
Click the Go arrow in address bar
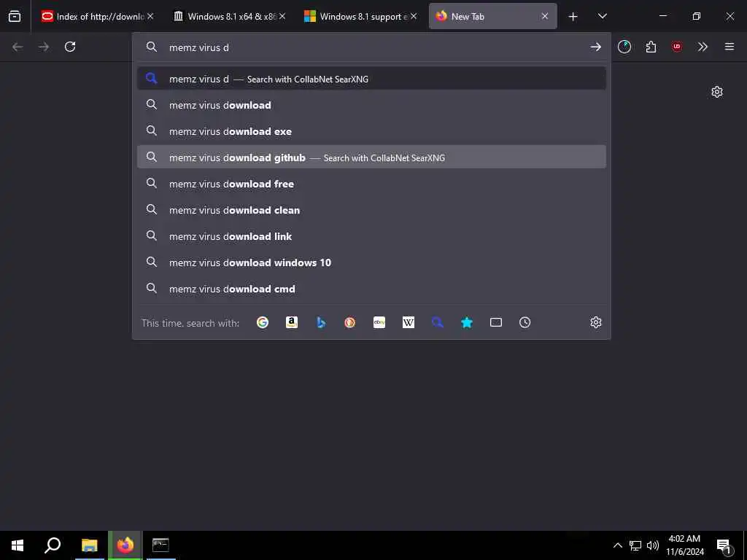tap(595, 47)
